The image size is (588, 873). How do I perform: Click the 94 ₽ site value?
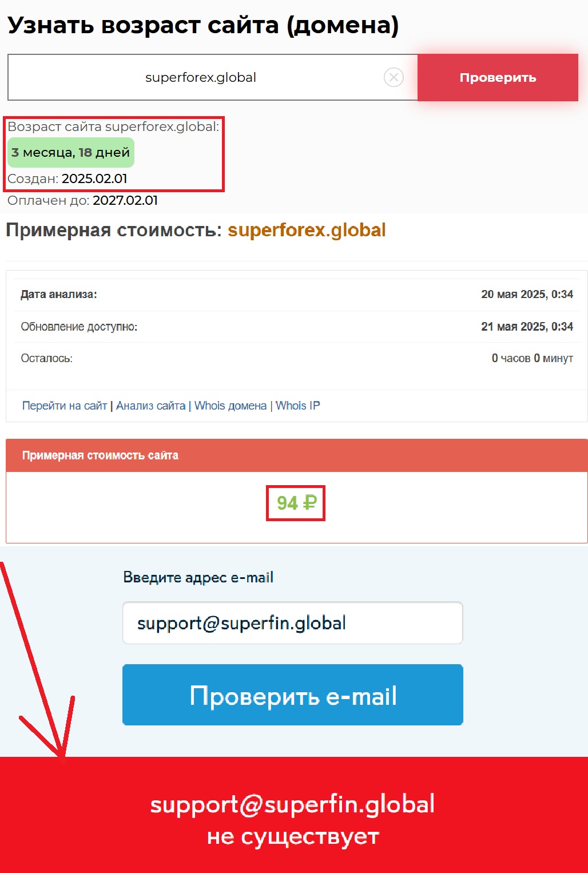point(296,503)
